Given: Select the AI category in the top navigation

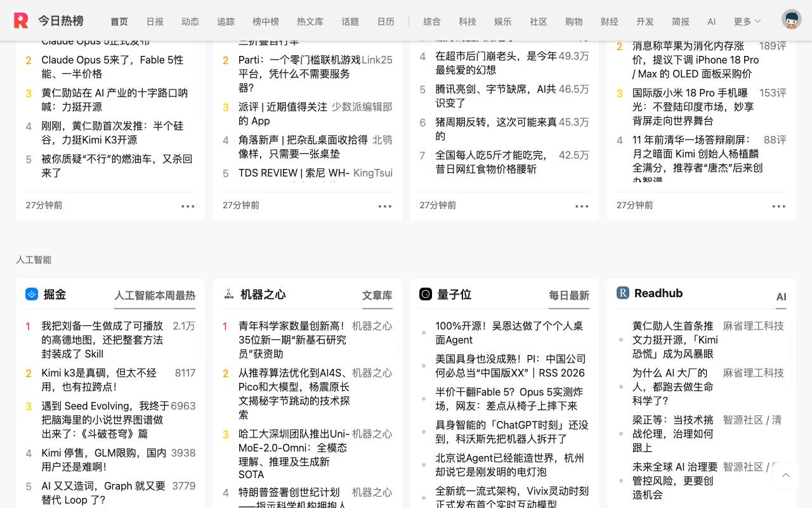Looking at the screenshot, I should point(712,22).
